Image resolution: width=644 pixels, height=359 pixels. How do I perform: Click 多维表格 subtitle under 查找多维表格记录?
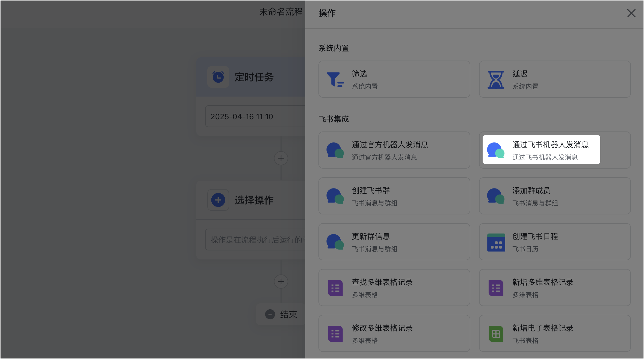coord(365,295)
